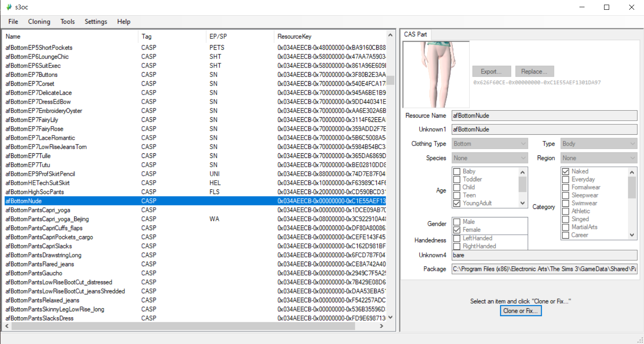The width and height of the screenshot is (644, 344).
Task: Select the afBottomEP7Tutu row
Action: tap(195, 165)
